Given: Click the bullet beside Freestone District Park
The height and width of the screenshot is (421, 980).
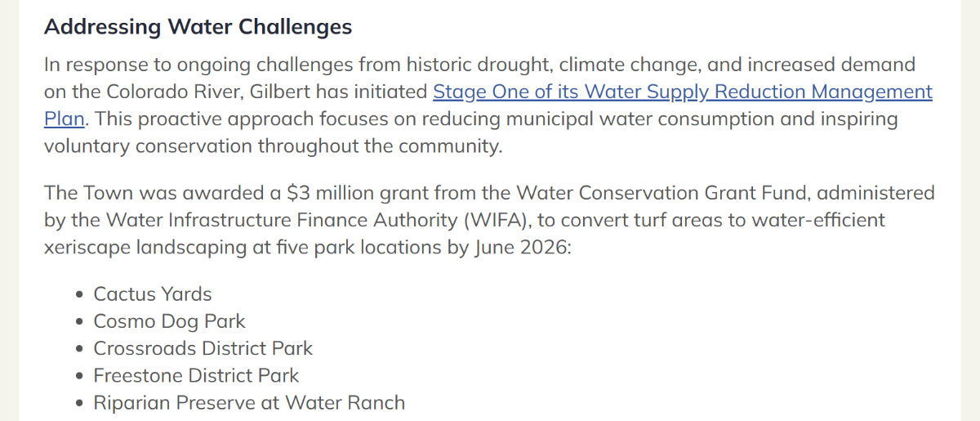Looking at the screenshot, I should [79, 376].
